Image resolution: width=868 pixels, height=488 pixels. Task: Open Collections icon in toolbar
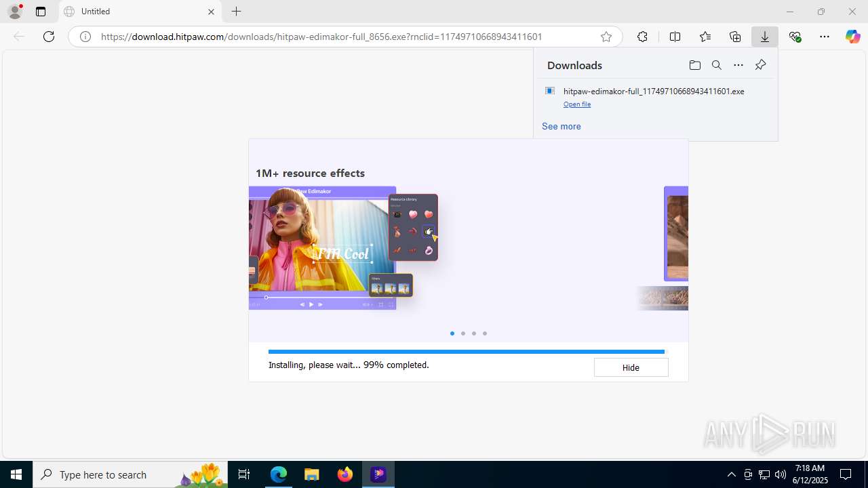tap(735, 37)
